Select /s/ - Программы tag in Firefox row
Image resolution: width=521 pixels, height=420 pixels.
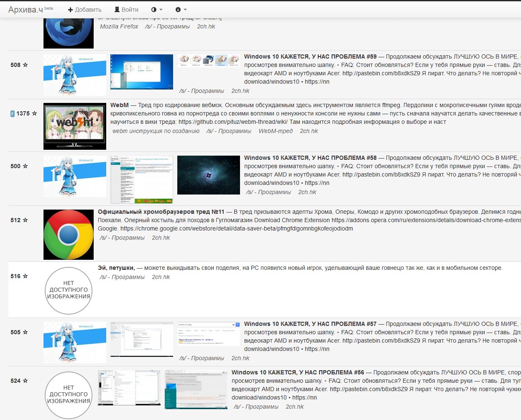(167, 26)
